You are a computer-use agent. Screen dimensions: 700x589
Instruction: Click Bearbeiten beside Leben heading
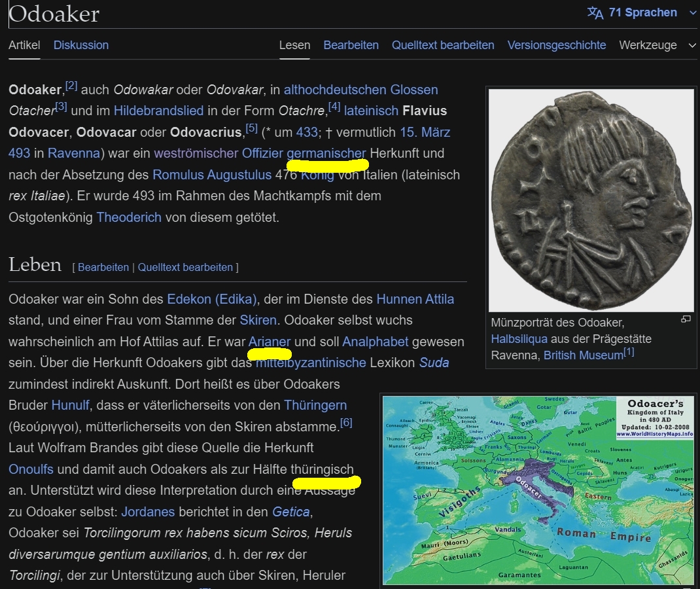(x=103, y=268)
